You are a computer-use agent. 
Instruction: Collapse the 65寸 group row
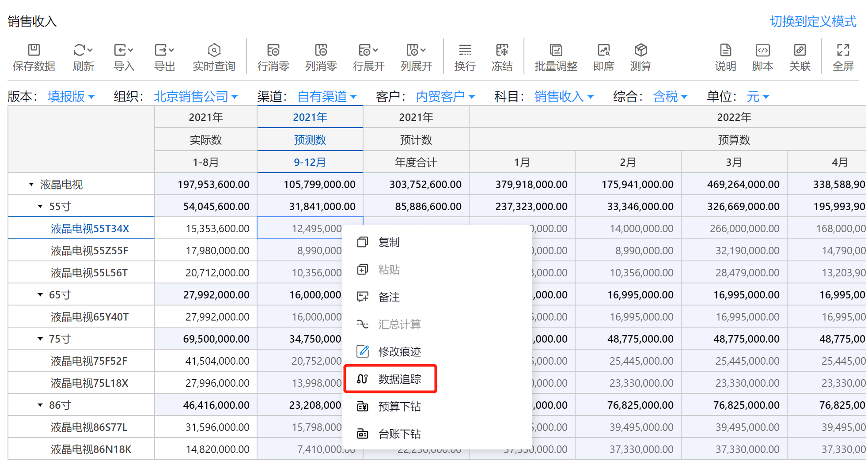[40, 295]
